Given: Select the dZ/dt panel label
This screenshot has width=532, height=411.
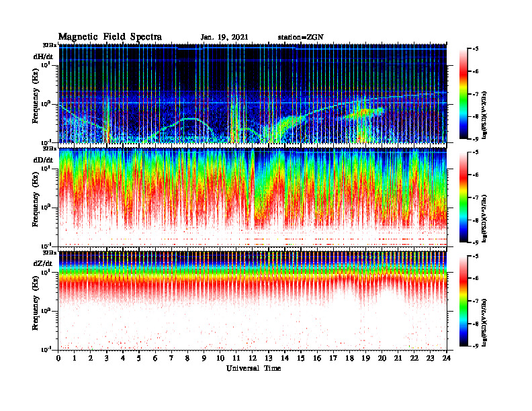Looking at the screenshot, I should pyautogui.click(x=43, y=263).
